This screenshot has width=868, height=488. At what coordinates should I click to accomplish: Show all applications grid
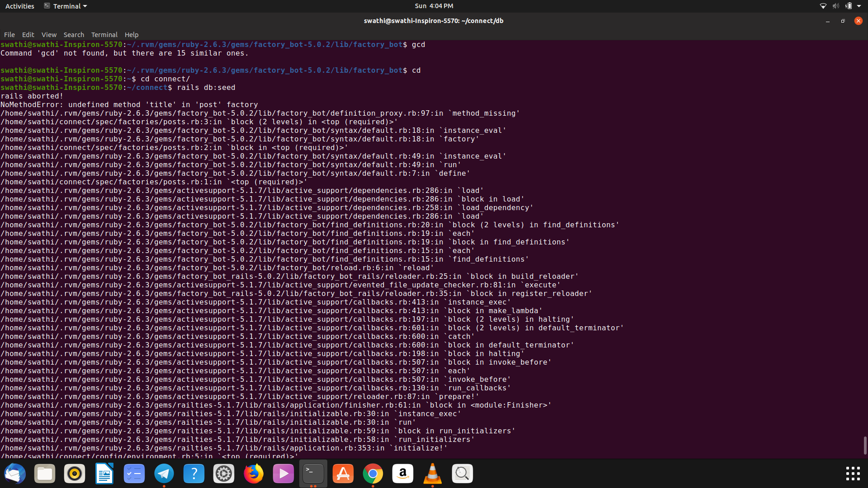pyautogui.click(x=853, y=474)
